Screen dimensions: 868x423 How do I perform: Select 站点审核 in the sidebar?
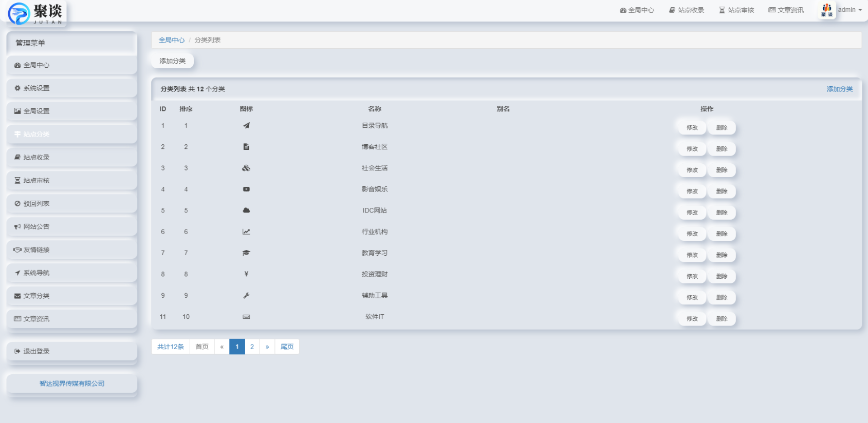(72, 181)
